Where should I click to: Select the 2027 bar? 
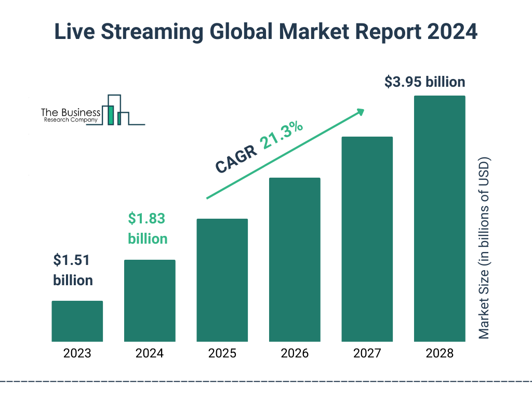(x=367, y=239)
